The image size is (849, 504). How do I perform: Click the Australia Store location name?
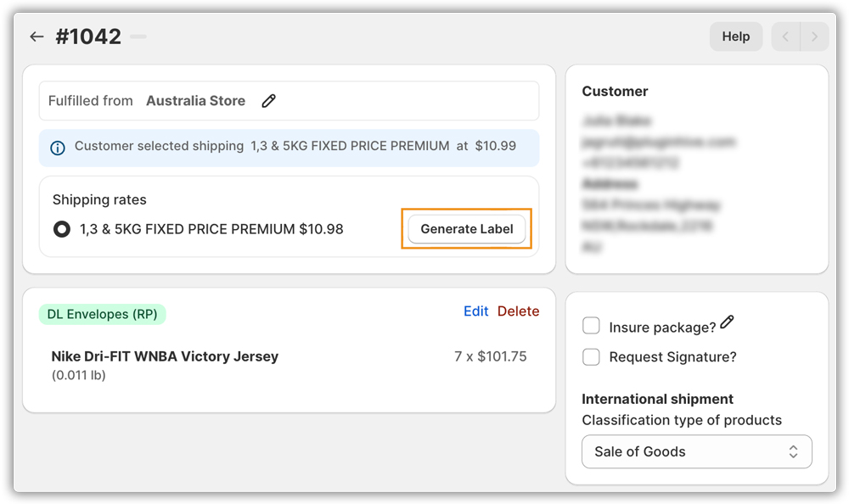[195, 101]
